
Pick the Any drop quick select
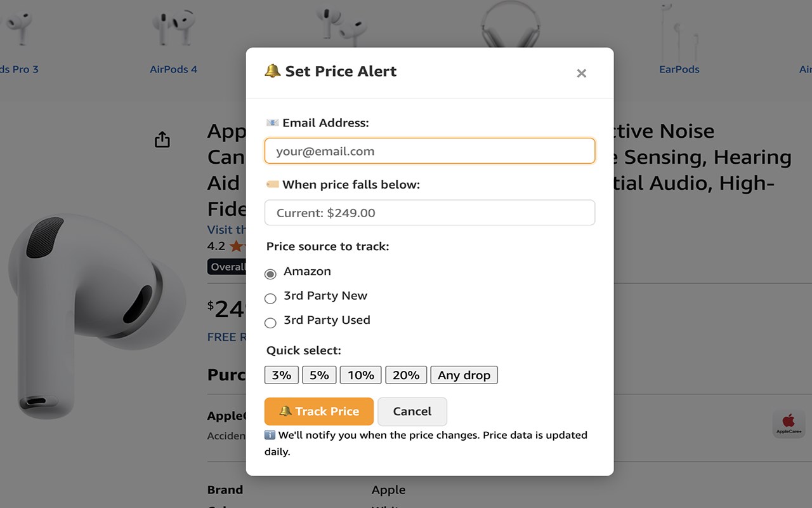pos(464,375)
